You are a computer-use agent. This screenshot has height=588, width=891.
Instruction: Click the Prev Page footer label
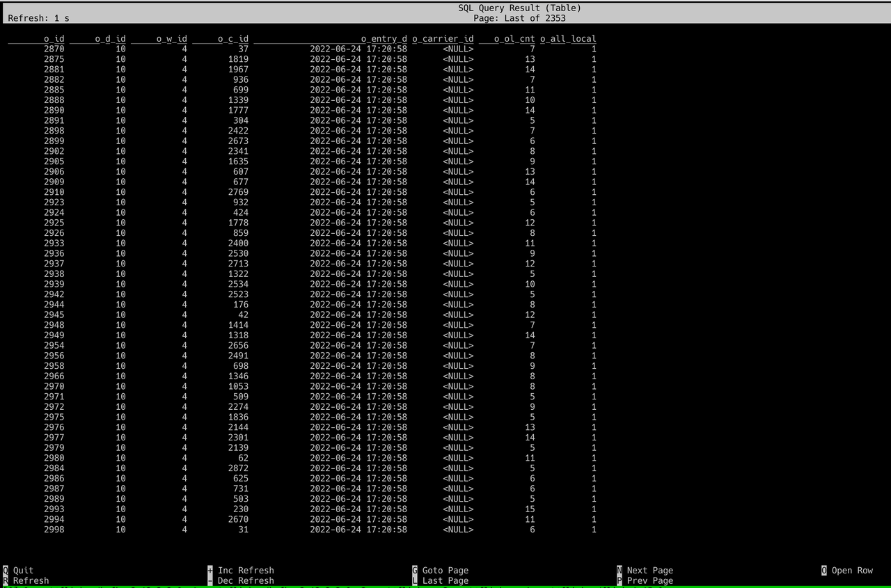648,580
